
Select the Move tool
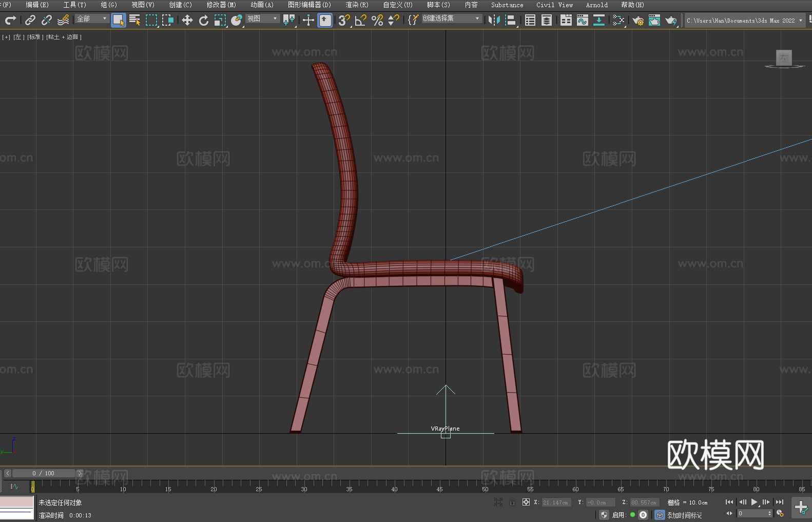tap(187, 20)
